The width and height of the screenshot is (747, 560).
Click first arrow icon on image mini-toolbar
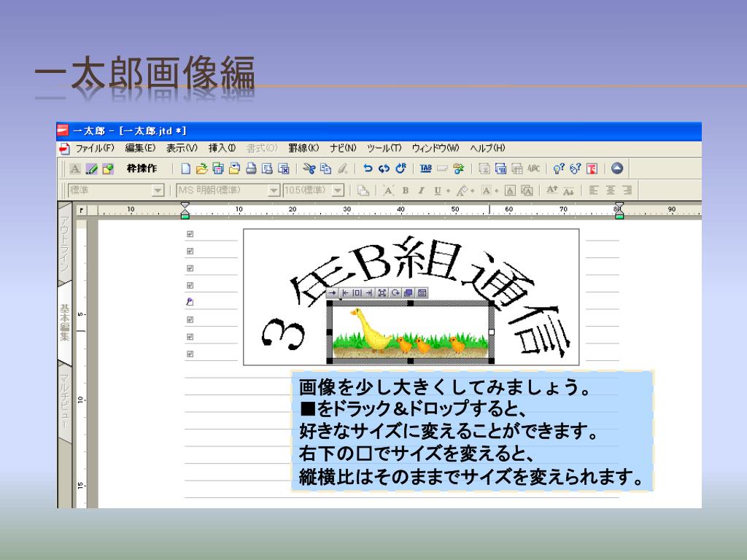pos(332,293)
